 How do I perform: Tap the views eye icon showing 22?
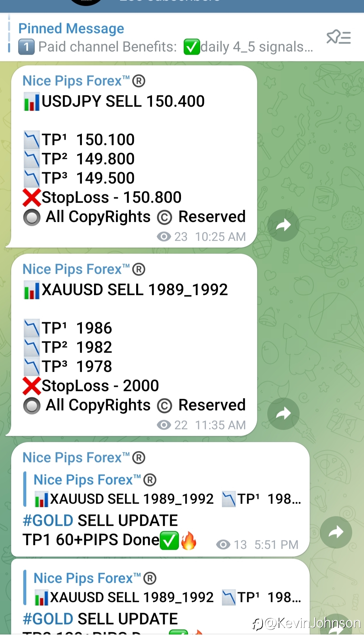click(x=164, y=425)
